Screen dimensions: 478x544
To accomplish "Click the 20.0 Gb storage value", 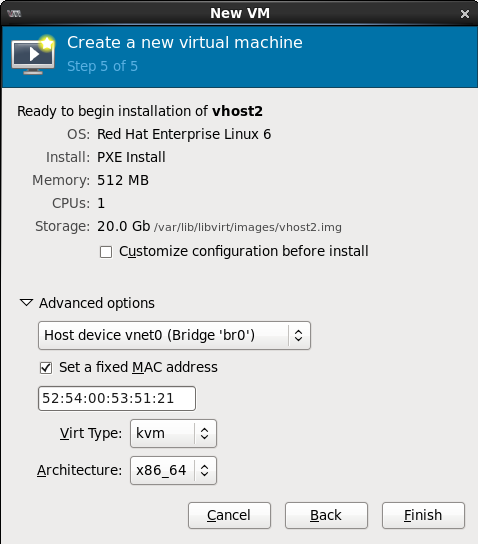I will pos(123,227).
